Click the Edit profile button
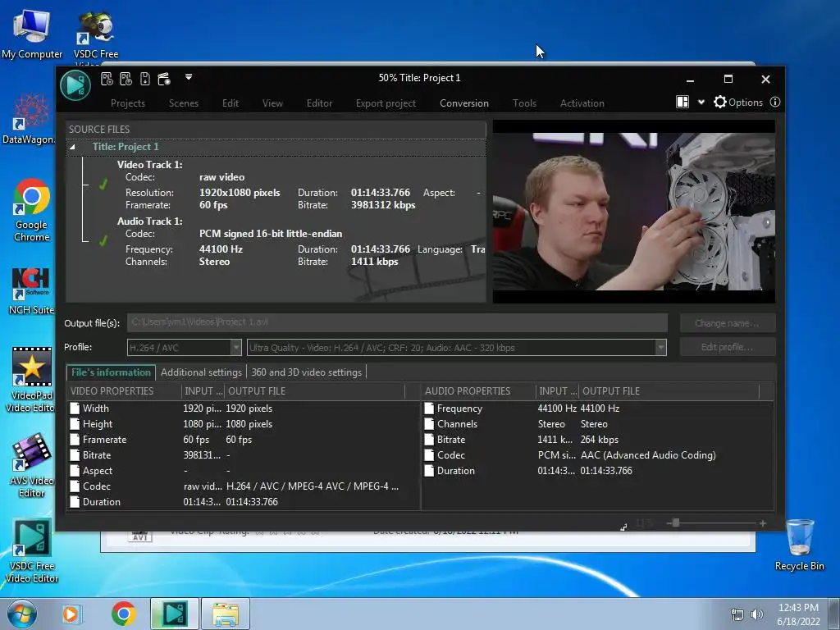 tap(727, 347)
